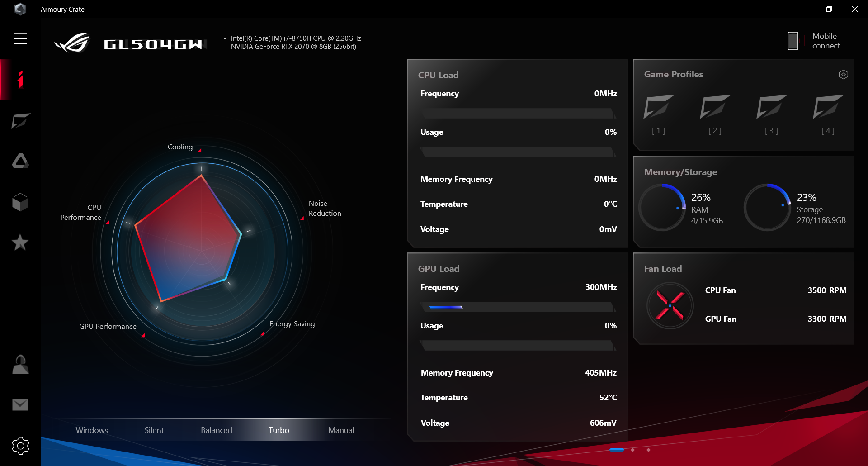Click the Mobile connect phone icon

coord(793,41)
